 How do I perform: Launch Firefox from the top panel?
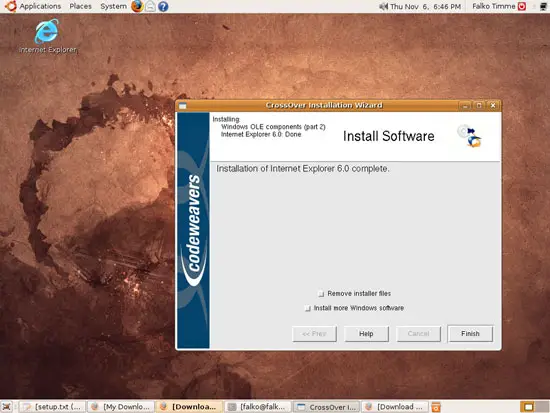(x=137, y=6)
